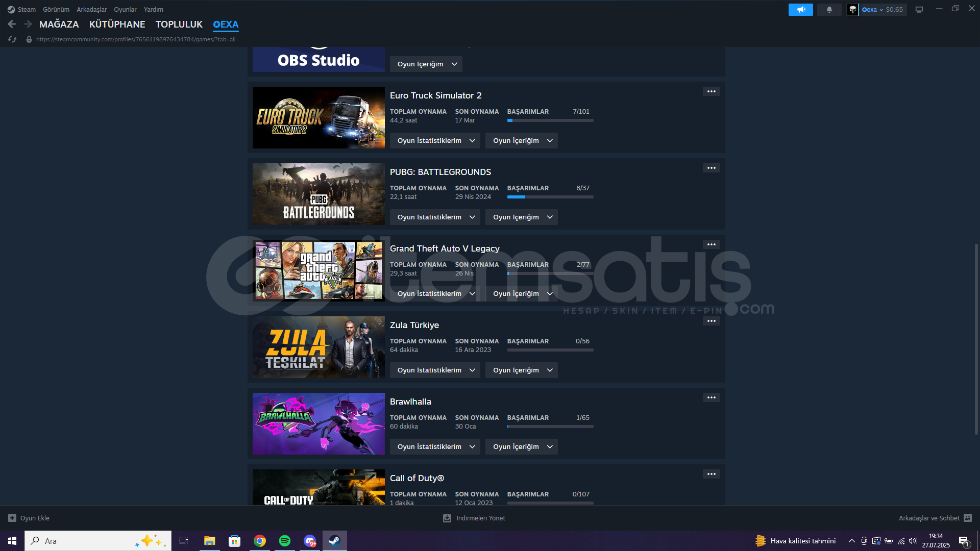Image resolution: width=980 pixels, height=551 pixels.
Task: Expand OBS Studio Oyun İçeriğim dropdown
Action: point(426,64)
